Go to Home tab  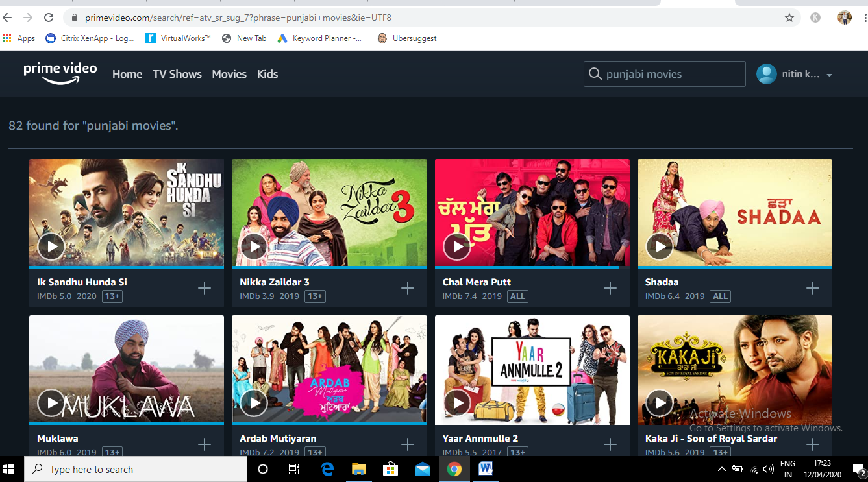coord(127,74)
